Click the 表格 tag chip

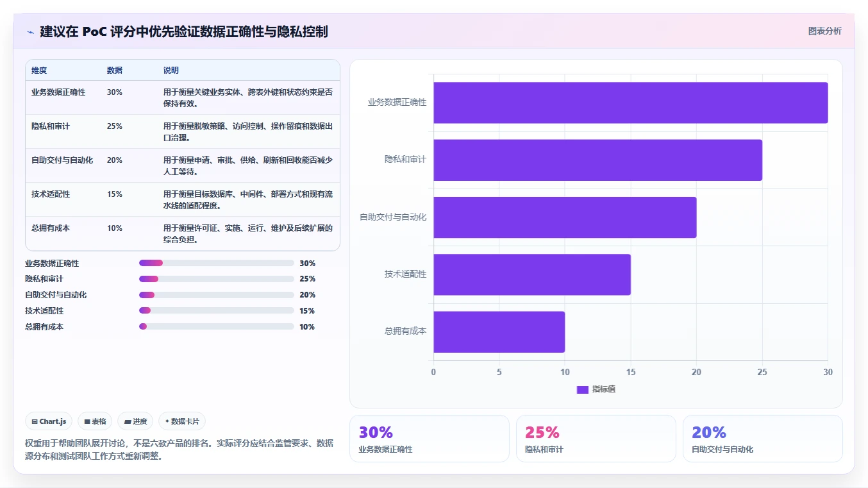pyautogui.click(x=95, y=421)
